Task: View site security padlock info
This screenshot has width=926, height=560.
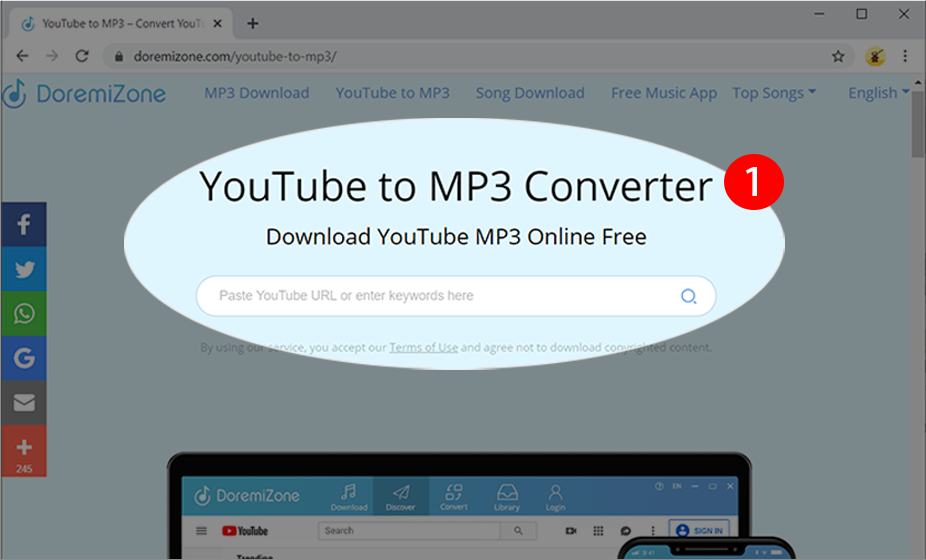Action: point(119,57)
